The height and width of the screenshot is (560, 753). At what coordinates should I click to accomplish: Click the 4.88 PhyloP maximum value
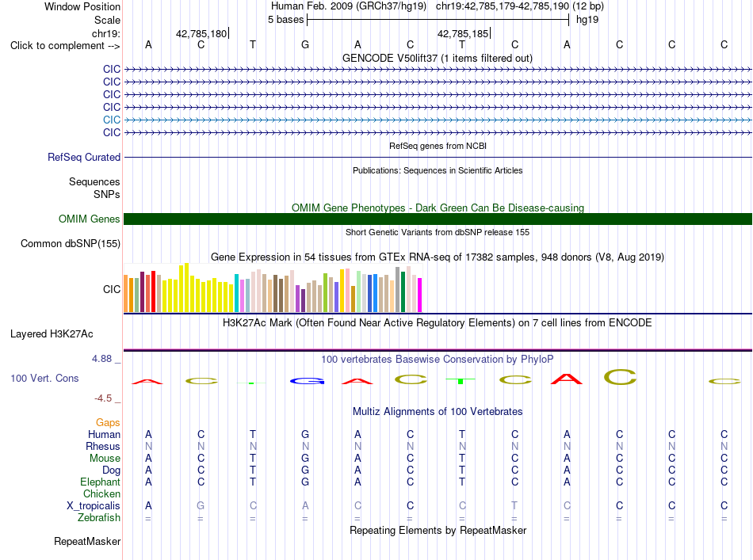[101, 359]
